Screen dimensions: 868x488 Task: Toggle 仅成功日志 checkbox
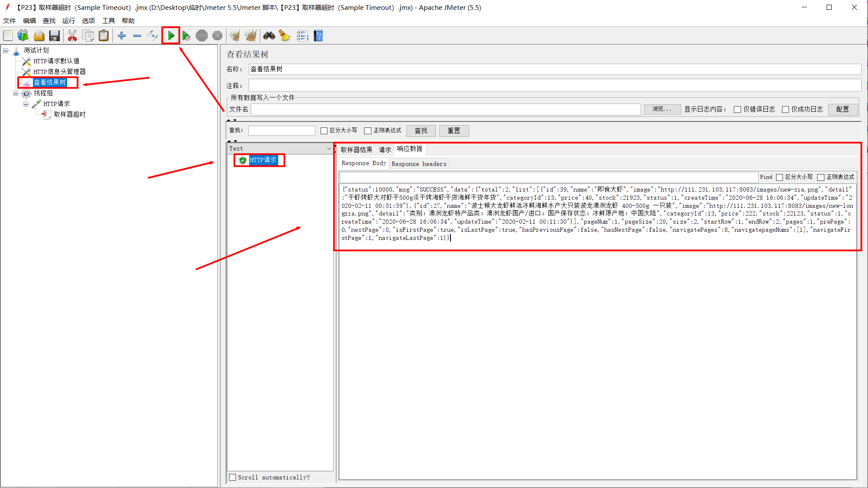tap(786, 109)
